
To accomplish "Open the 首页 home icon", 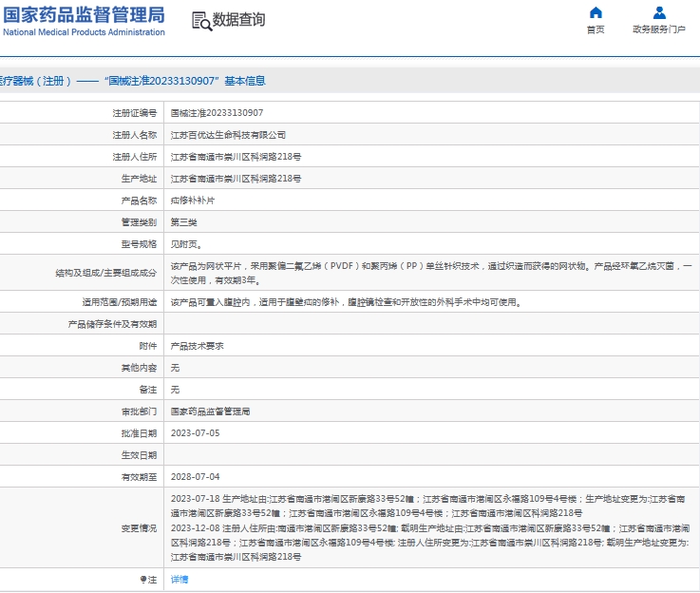I will coord(596,12).
